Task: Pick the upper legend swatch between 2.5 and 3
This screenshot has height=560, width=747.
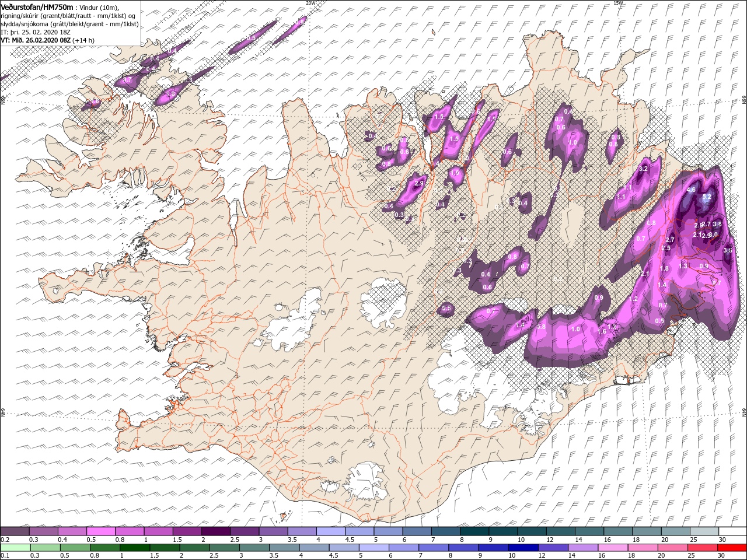Action: (x=244, y=531)
